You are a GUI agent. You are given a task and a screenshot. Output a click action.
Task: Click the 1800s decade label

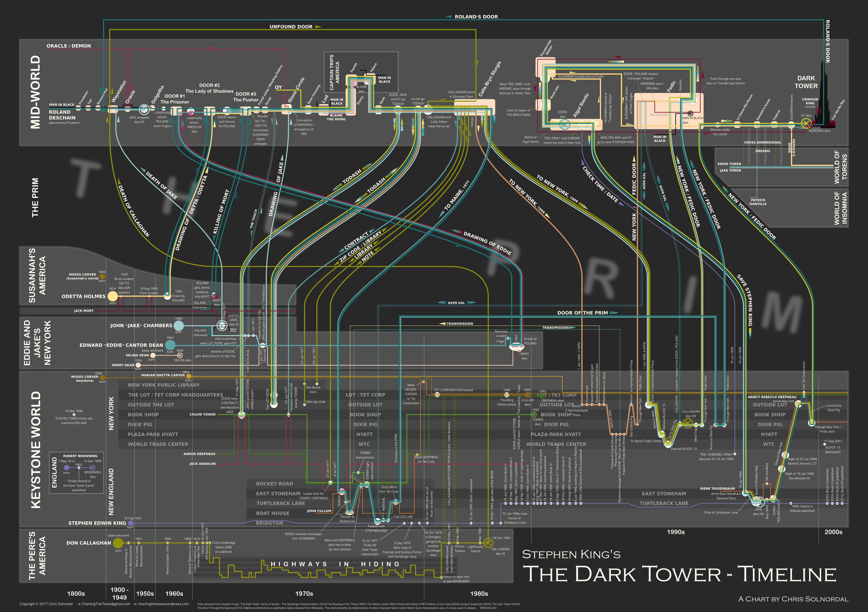click(x=76, y=594)
